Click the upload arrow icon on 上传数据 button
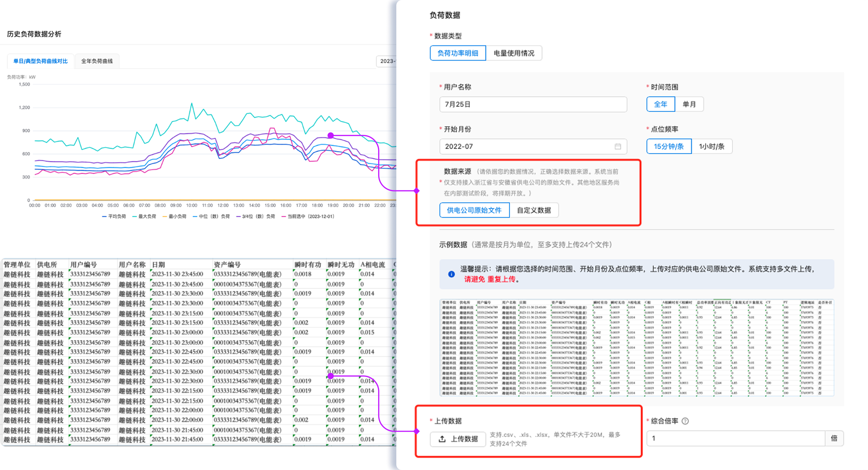The height and width of the screenshot is (470, 868). click(442, 439)
